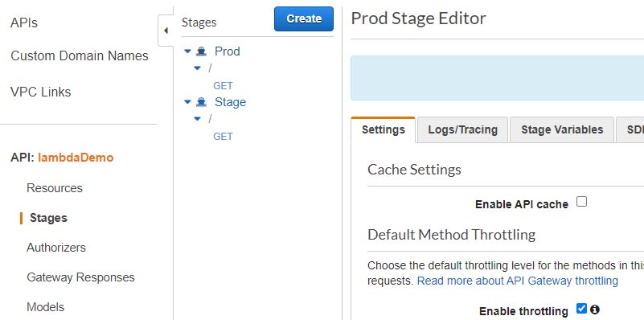Switch to the Logs/Tracing tab

(462, 129)
